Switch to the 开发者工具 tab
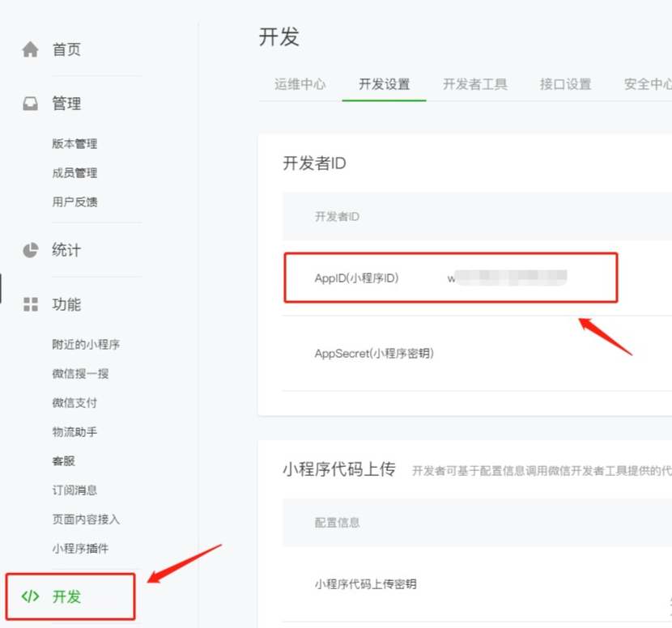 tap(474, 84)
